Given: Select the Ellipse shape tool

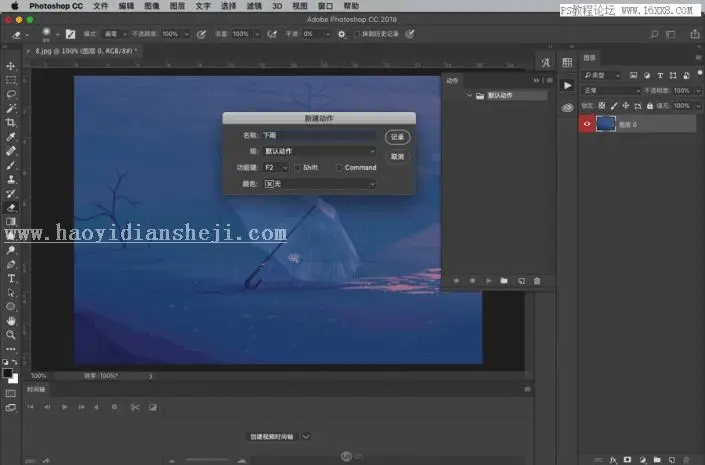Looking at the screenshot, I should (x=11, y=307).
